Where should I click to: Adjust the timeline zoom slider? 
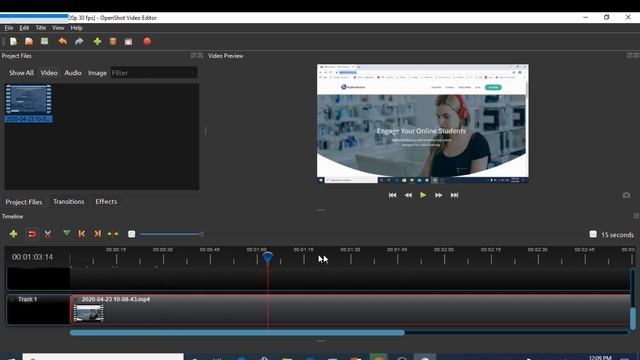point(172,234)
